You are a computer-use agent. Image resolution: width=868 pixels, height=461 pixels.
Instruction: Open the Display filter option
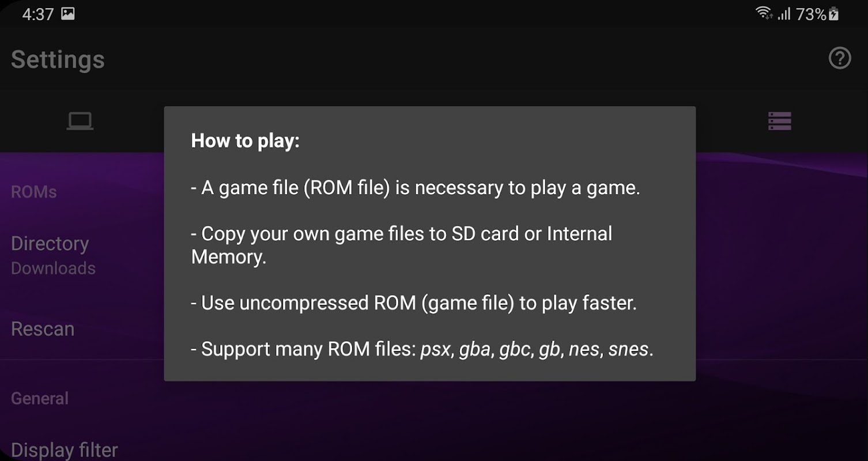pyautogui.click(x=64, y=449)
